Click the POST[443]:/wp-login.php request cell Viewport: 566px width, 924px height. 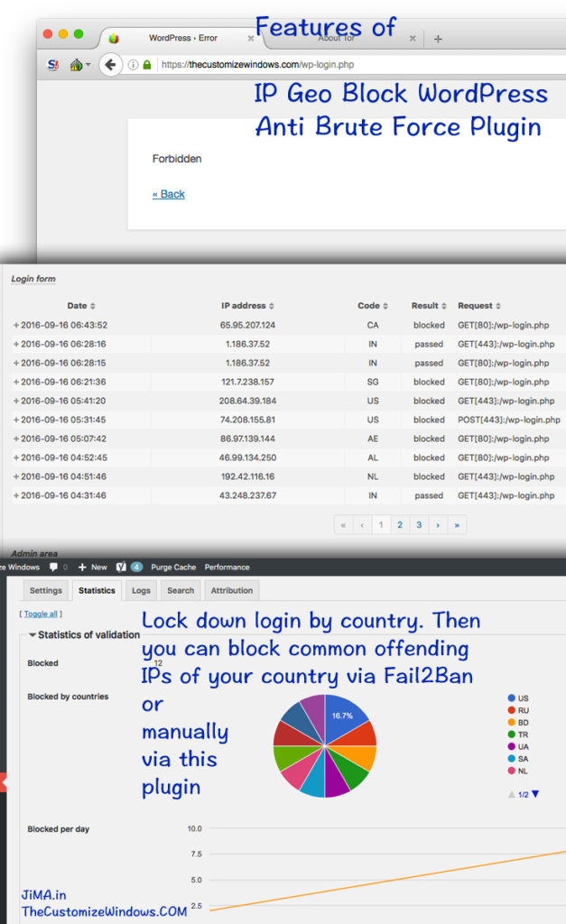(x=509, y=420)
